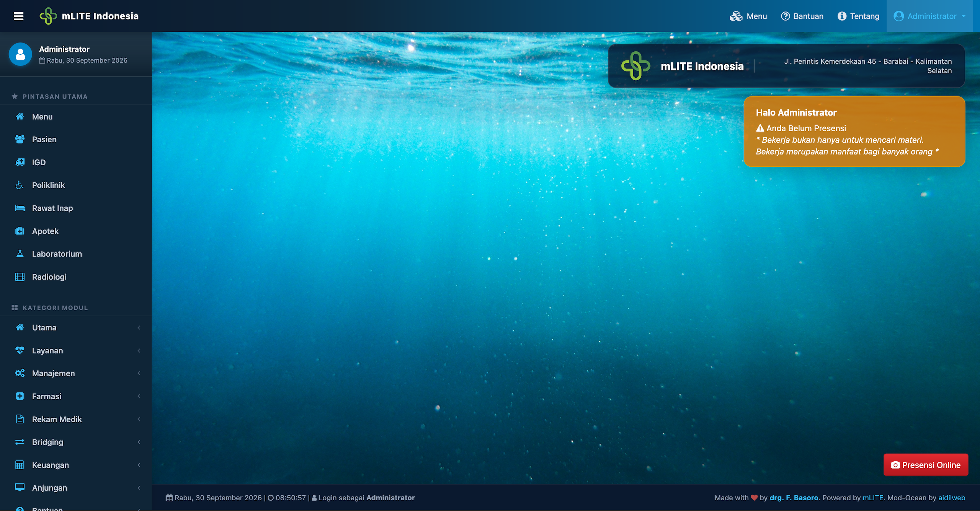Click the info icon beside Tentang

point(842,16)
